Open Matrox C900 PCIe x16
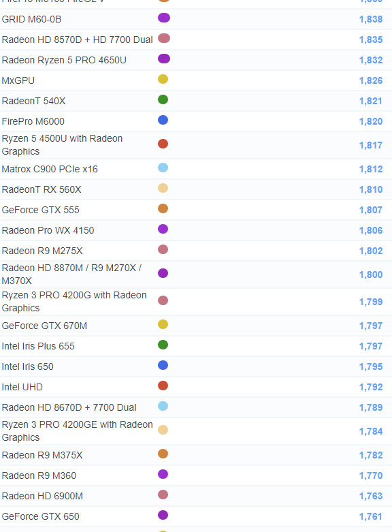392x532 pixels. point(50,169)
